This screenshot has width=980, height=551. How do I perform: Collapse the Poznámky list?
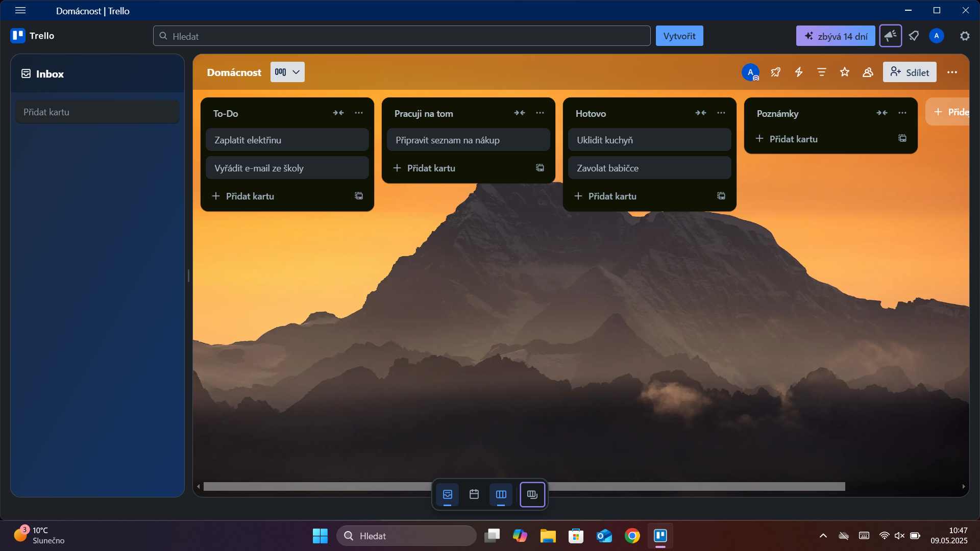click(x=882, y=113)
